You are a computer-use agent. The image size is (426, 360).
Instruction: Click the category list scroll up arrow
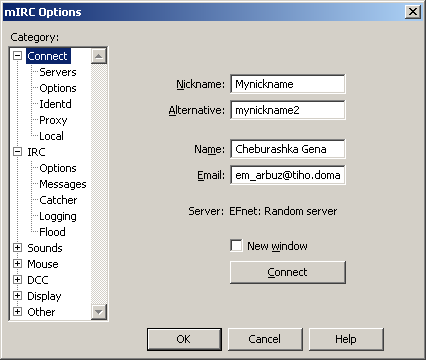click(99, 56)
